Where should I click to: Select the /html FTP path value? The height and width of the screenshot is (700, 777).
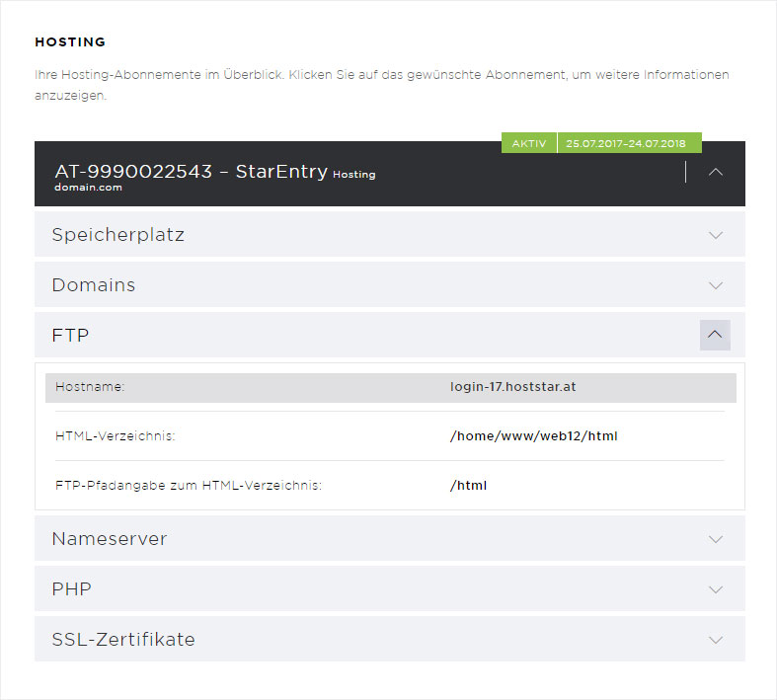(x=468, y=486)
